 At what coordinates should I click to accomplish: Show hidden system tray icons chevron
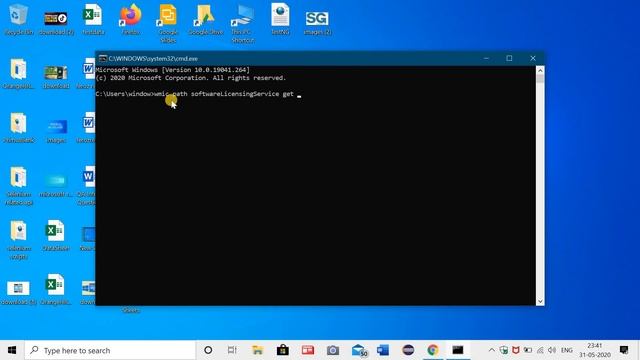pos(491,350)
